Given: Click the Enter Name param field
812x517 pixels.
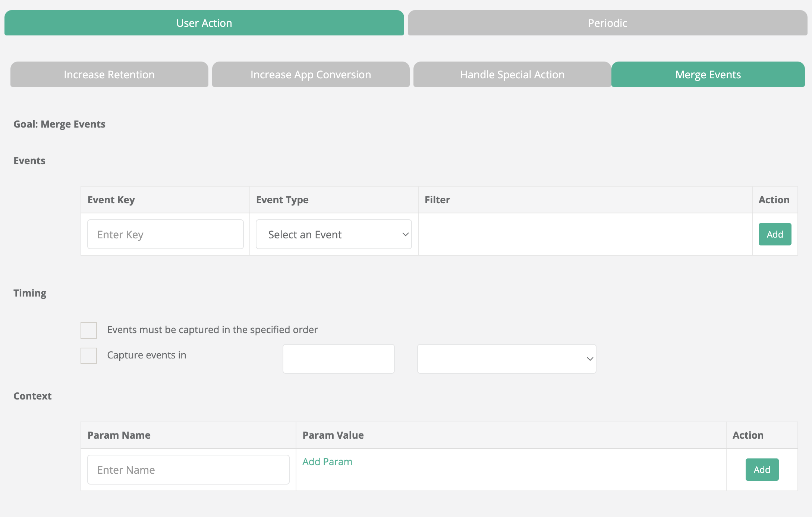Looking at the screenshot, I should click(188, 470).
